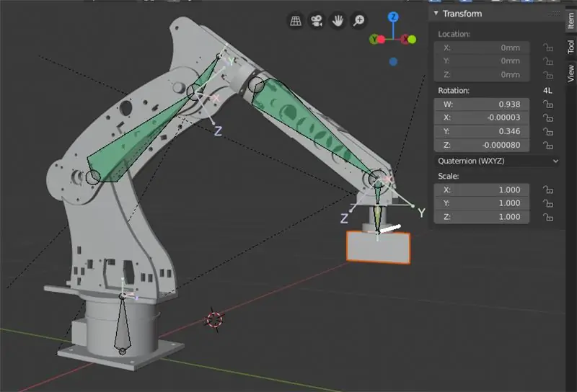Click Scale Y field 1.000
The height and width of the screenshot is (392, 577).
coord(482,203)
